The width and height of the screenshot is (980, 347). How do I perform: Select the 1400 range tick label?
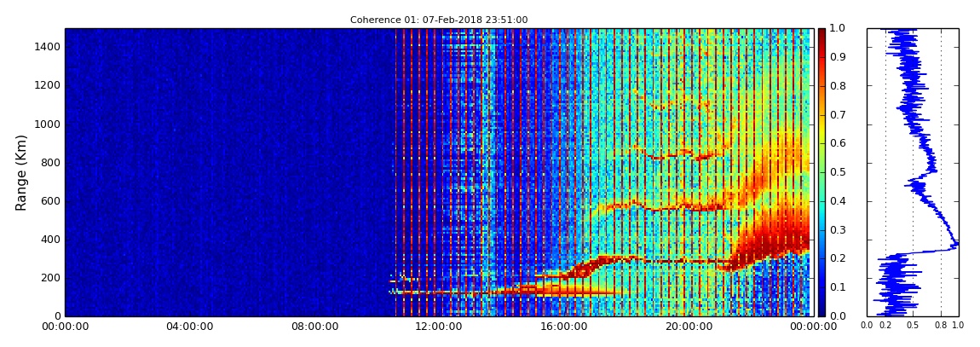[48, 47]
